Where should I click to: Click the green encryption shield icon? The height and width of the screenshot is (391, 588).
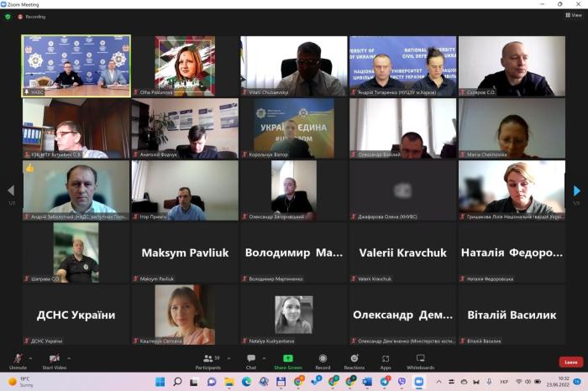8,16
